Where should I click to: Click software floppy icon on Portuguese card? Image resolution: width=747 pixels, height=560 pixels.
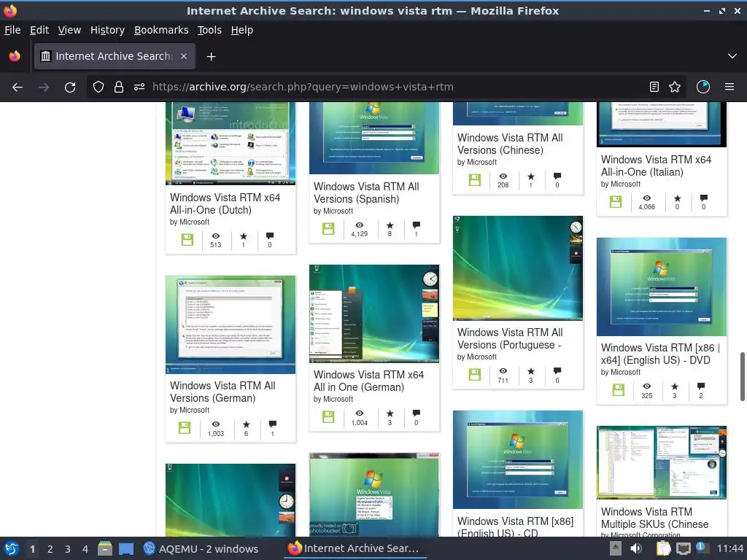474,374
